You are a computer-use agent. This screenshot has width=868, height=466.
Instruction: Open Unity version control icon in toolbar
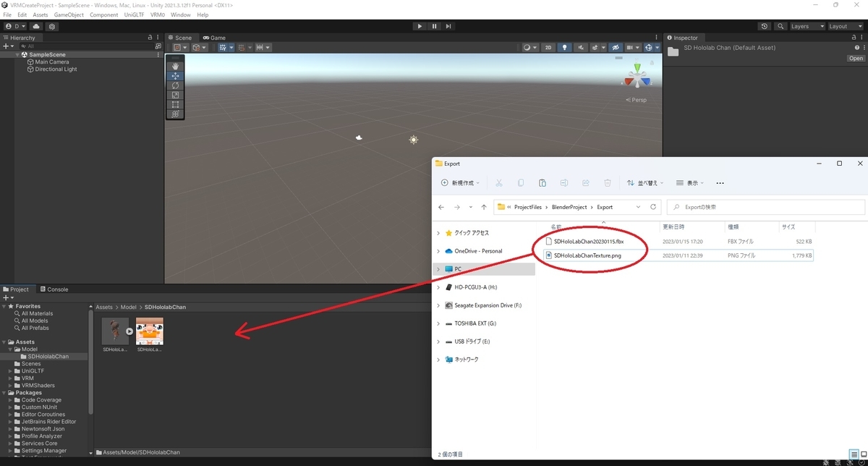pos(52,26)
